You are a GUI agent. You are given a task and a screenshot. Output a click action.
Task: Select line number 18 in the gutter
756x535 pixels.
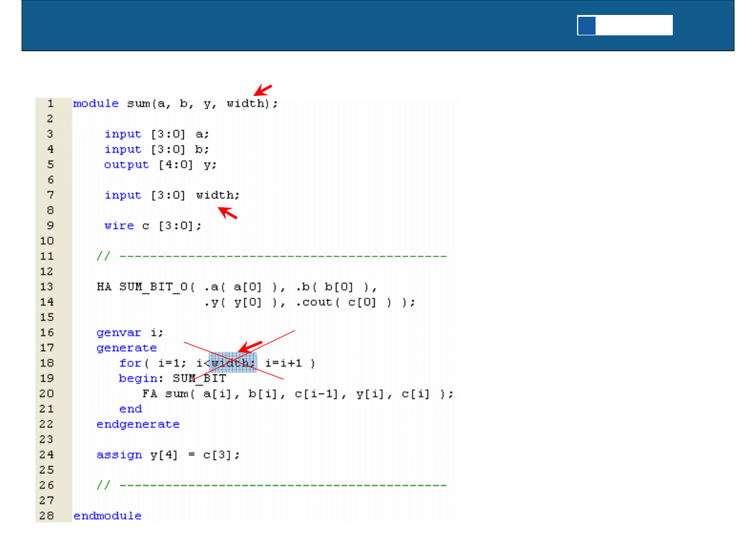[47, 363]
